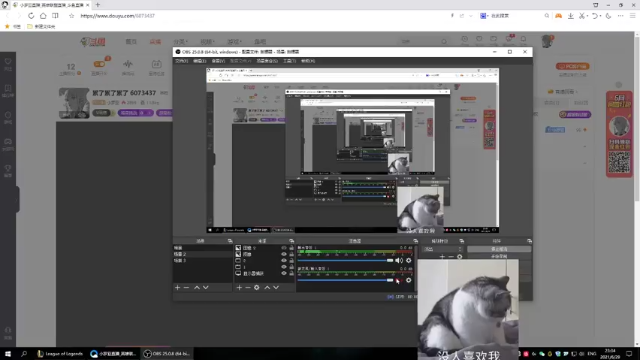The image size is (640, 360).
Task: Open 查看(V) menu in OBS
Action: click(218, 61)
